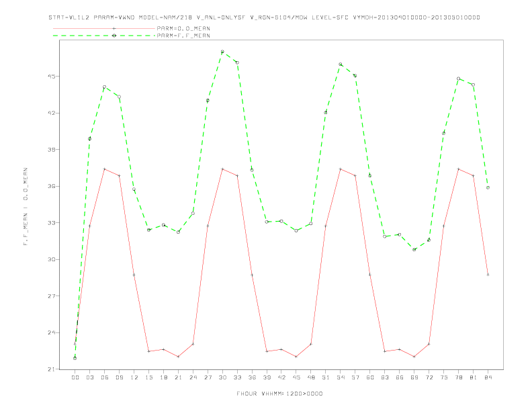Click x-axis tick label 75
This screenshot has width=532, height=411.
point(444,377)
